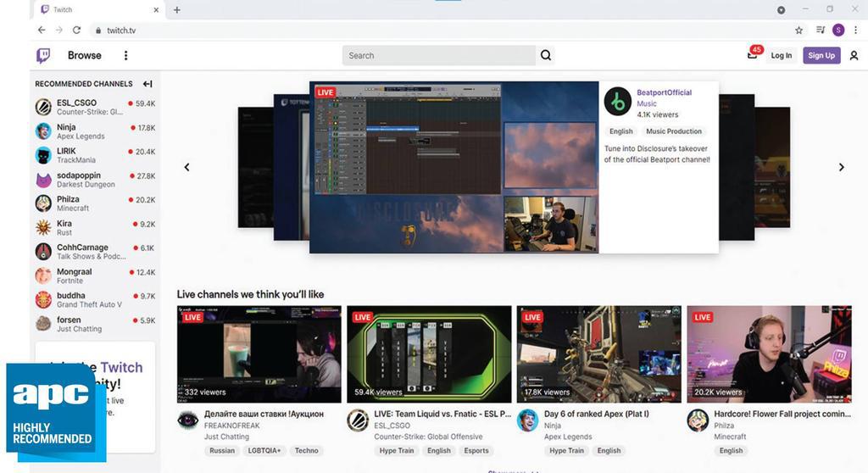Image resolution: width=868 pixels, height=473 pixels.
Task: Open the user profile icon menu
Action: coord(854,55)
